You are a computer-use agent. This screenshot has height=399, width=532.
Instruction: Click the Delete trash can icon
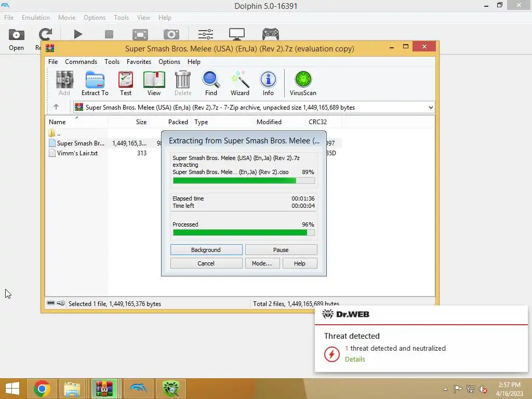183,84
